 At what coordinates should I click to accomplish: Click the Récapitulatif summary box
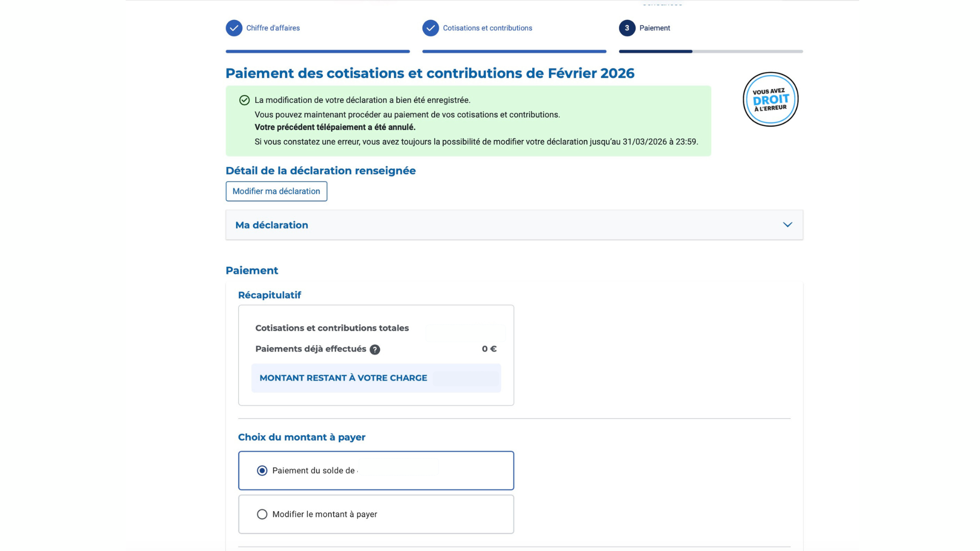tap(376, 355)
